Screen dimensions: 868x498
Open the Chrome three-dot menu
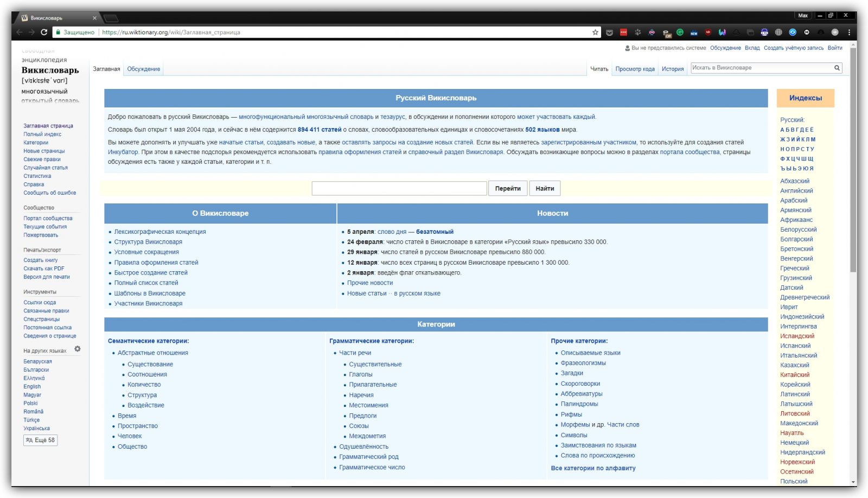849,33
